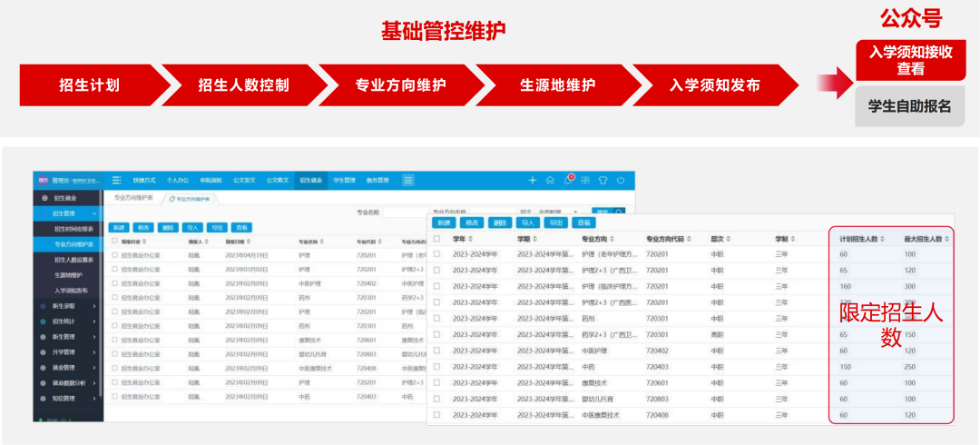Click the 招生就业 sidebar gear icon
Screen dimensions: 980x445
[44, 198]
